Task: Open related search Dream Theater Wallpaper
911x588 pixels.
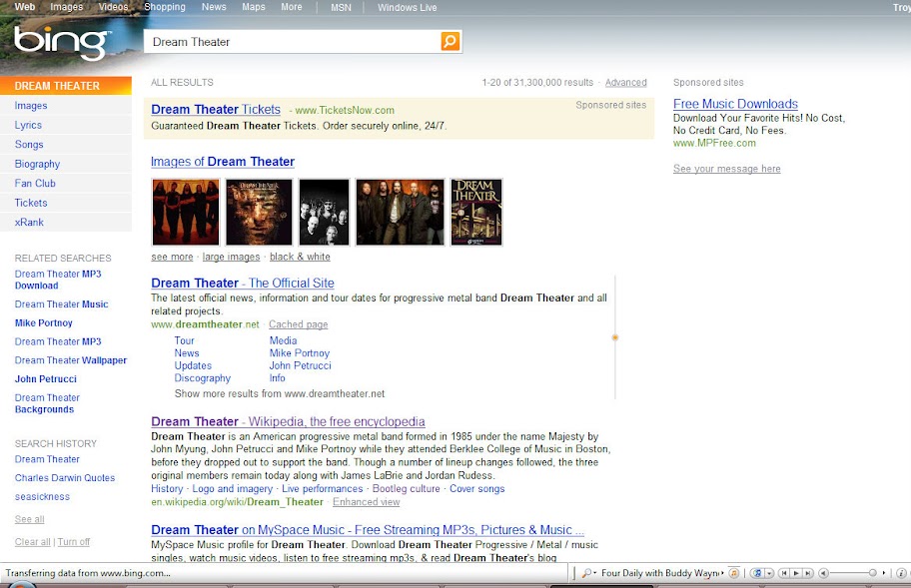Action: point(71,360)
